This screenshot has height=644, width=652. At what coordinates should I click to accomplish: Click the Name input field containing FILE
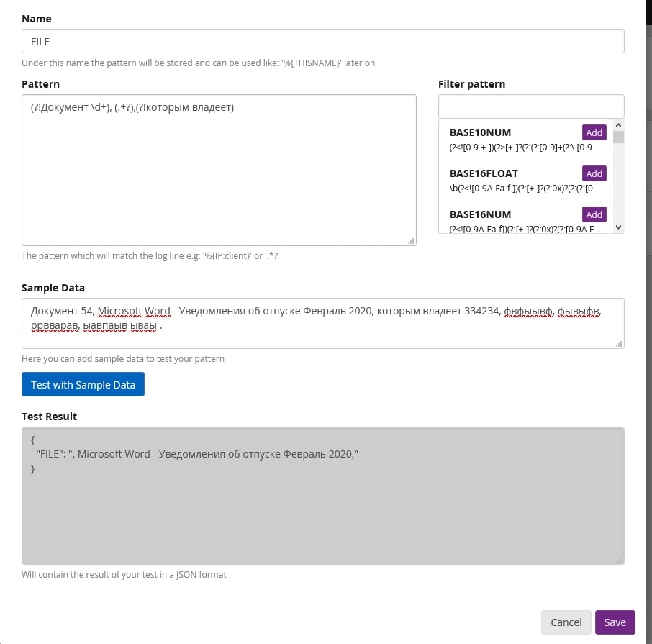coord(322,41)
